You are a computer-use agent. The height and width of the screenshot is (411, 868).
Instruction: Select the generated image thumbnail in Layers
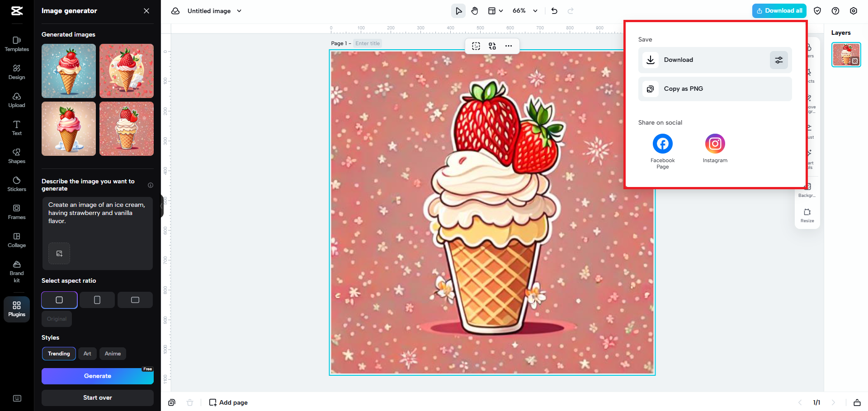coord(846,54)
